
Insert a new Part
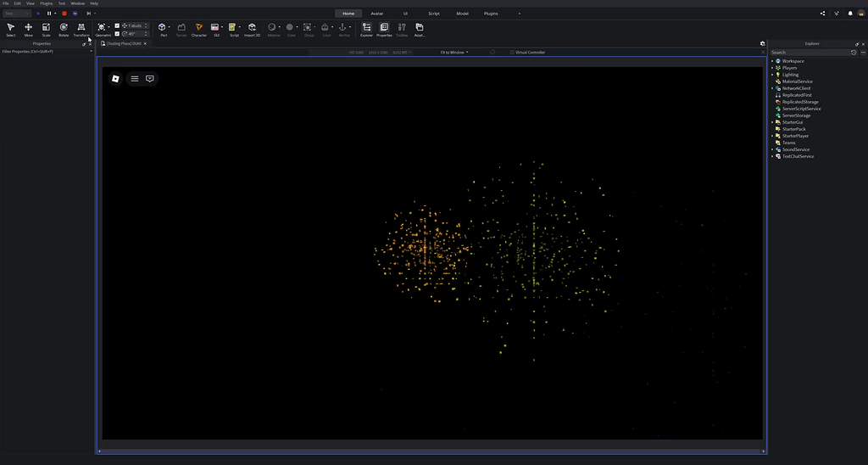[x=162, y=30]
